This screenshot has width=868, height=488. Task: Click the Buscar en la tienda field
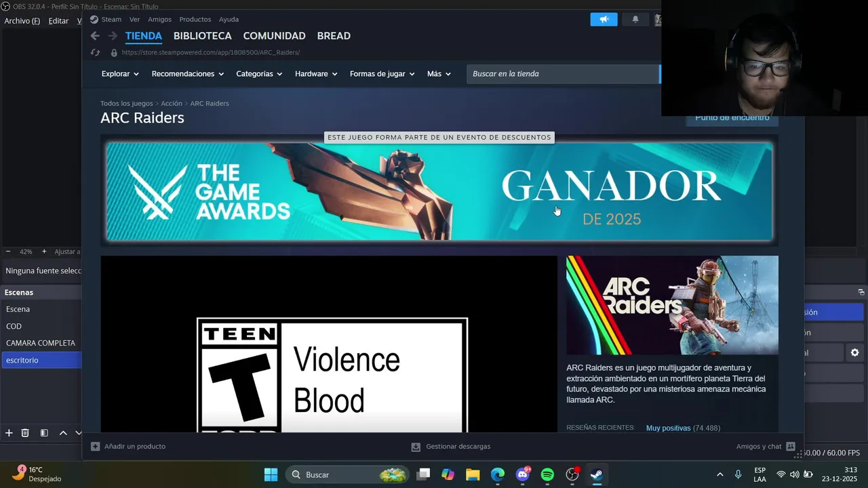click(x=563, y=74)
